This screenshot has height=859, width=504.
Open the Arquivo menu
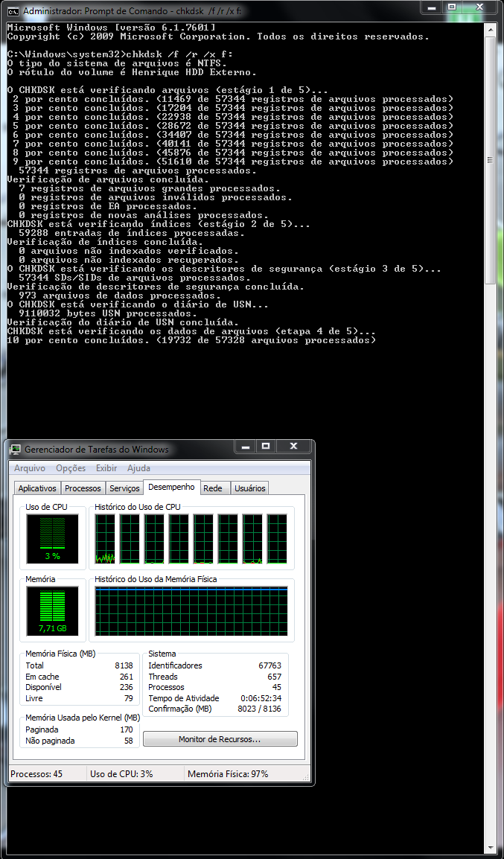tap(30, 468)
